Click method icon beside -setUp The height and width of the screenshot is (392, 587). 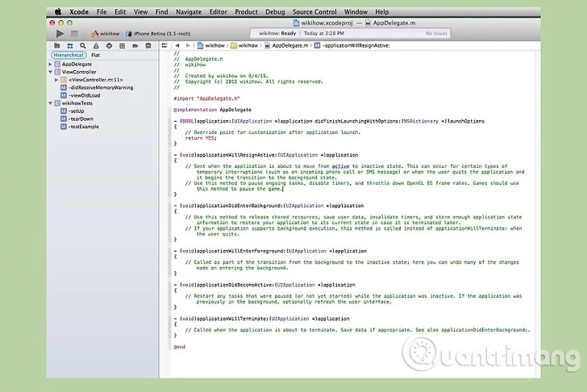(x=64, y=111)
